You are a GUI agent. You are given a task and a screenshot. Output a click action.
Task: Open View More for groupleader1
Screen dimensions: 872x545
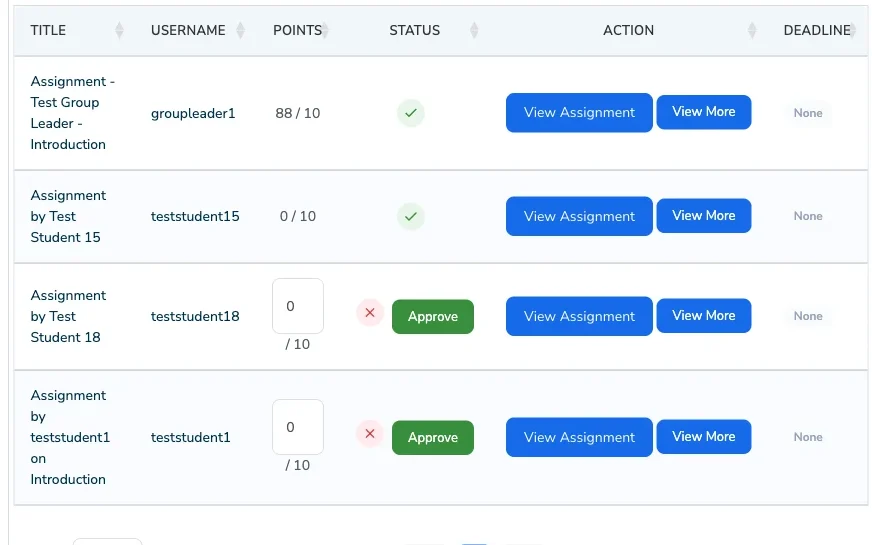[x=703, y=112]
